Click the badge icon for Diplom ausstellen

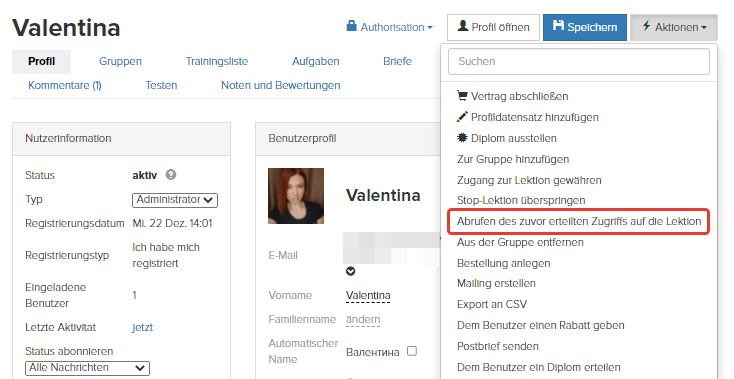(x=462, y=138)
